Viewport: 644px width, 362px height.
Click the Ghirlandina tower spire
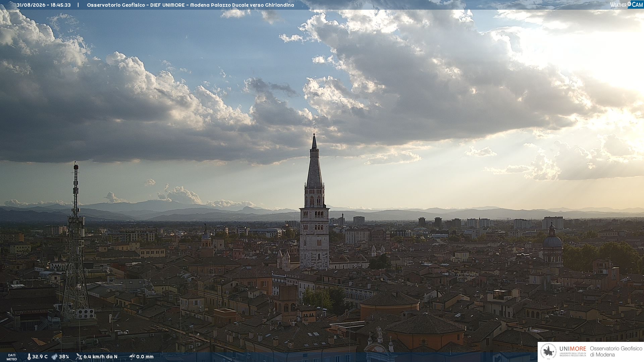[314, 161]
